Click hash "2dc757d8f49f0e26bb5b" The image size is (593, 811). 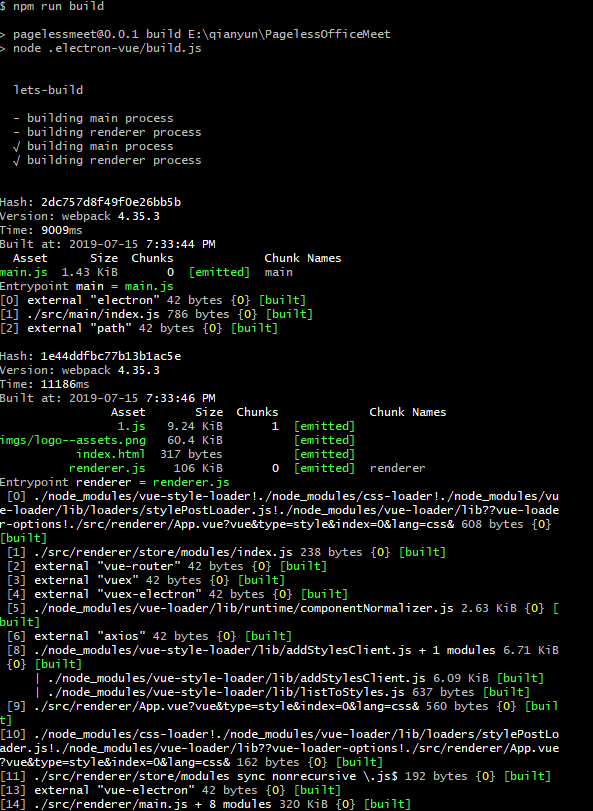click(x=111, y=202)
